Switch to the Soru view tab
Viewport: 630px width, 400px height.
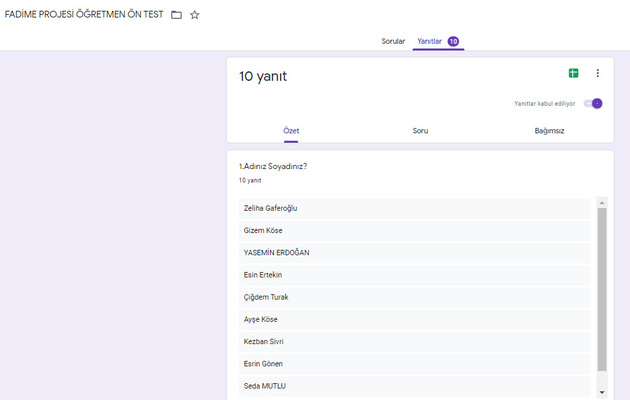pos(420,131)
